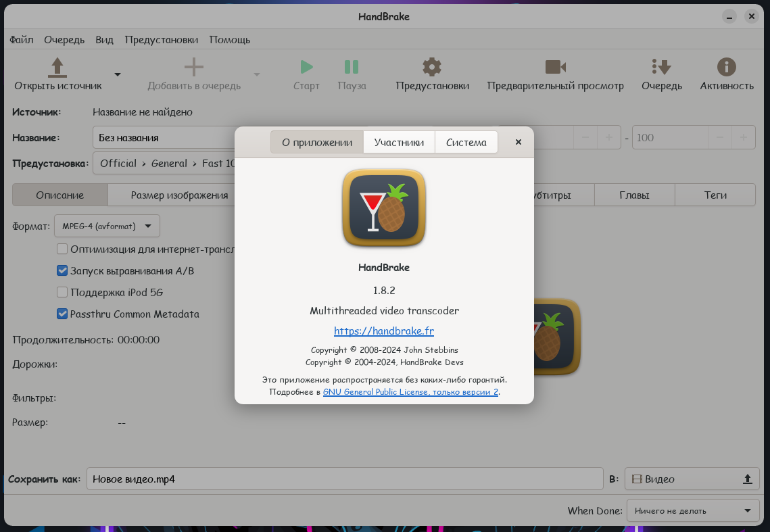Click Название не найдено source text
Viewport: 770px width, 532px height.
point(143,112)
